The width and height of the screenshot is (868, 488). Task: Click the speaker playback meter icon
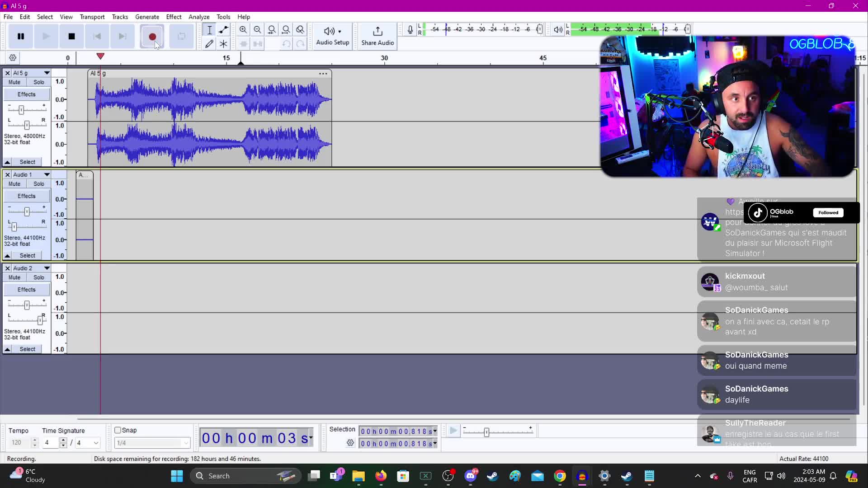click(558, 30)
